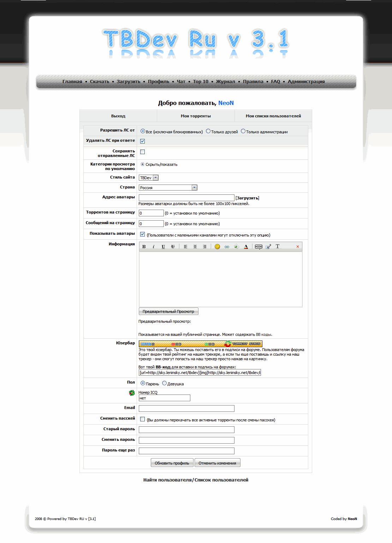Toggle bold formatting in the info editor
This screenshot has height=543, width=392.
tap(144, 246)
